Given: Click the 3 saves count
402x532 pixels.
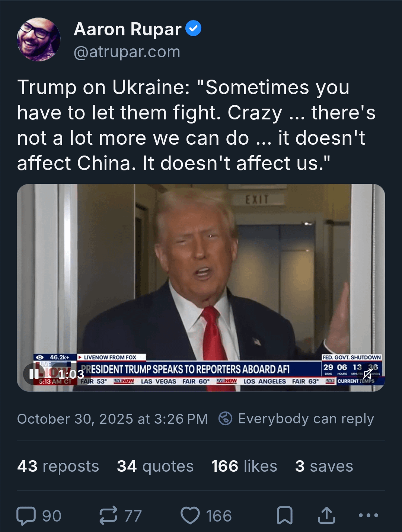Looking at the screenshot, I should pos(324,466).
